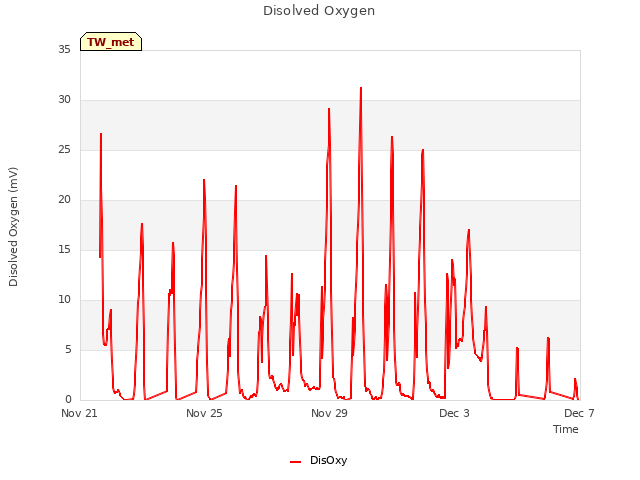This screenshot has height=480, width=640.
Task: Click the highest peak above 30 mV
Action: pyautogui.click(x=361, y=88)
